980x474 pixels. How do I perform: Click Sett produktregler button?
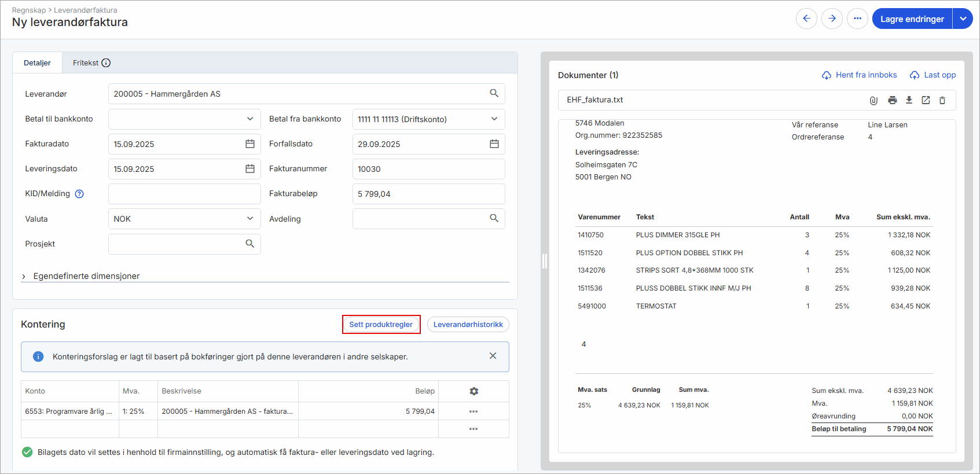pyautogui.click(x=381, y=325)
